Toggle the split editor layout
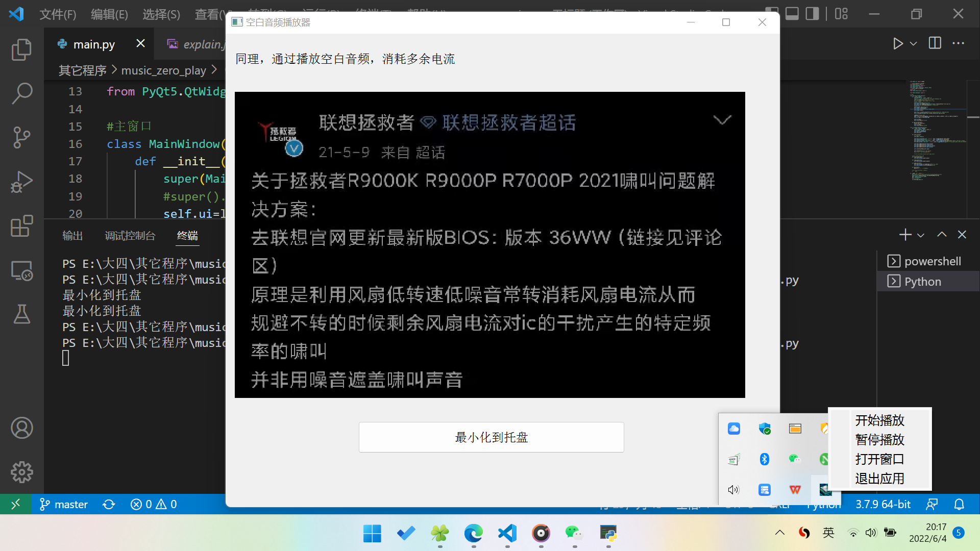Screen dimensions: 980x551 [x=935, y=43]
